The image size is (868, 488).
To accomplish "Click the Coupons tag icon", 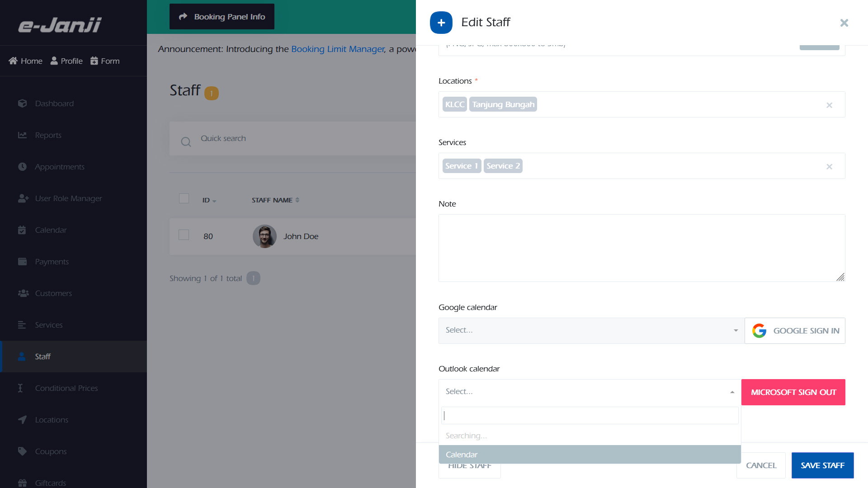I will [x=22, y=451].
